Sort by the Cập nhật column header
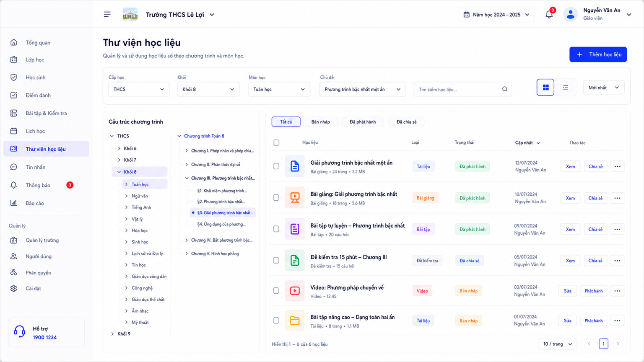This screenshot has height=362, width=644. click(527, 143)
